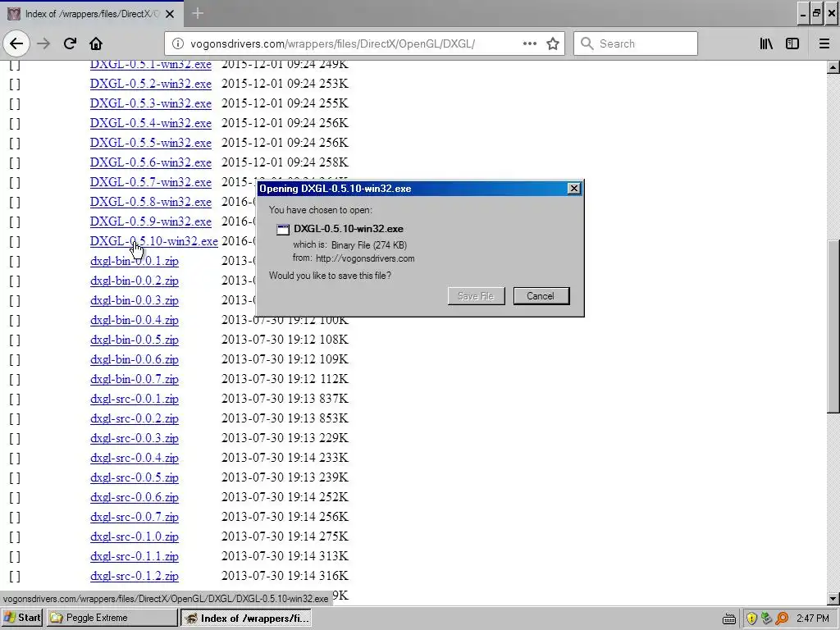840x630 pixels.
Task: Open dxgl-src-0.0.3.zip
Action: [135, 438]
